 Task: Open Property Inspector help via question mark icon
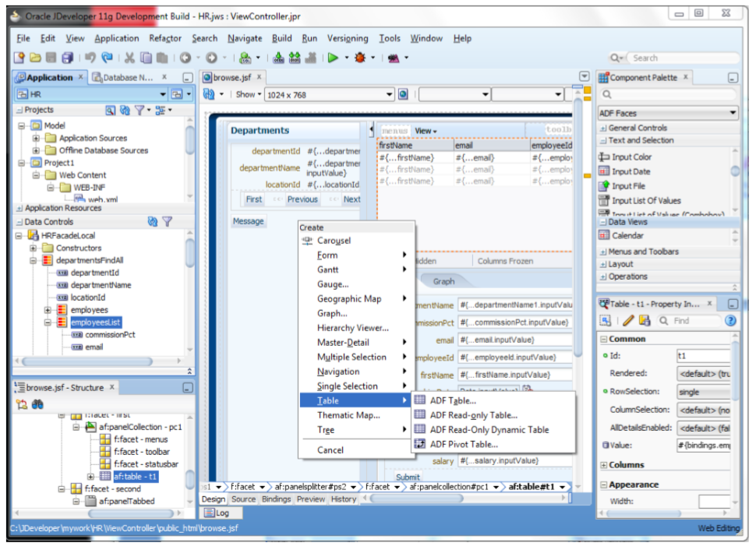[x=731, y=320]
